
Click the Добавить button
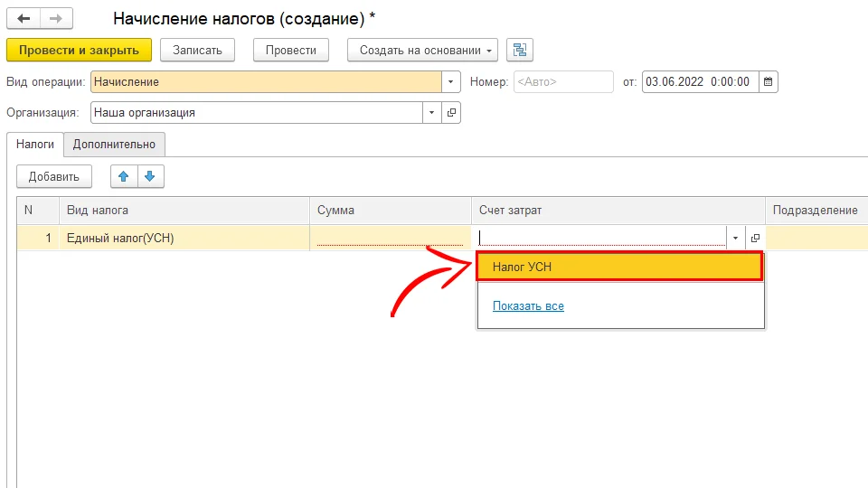[x=54, y=176]
